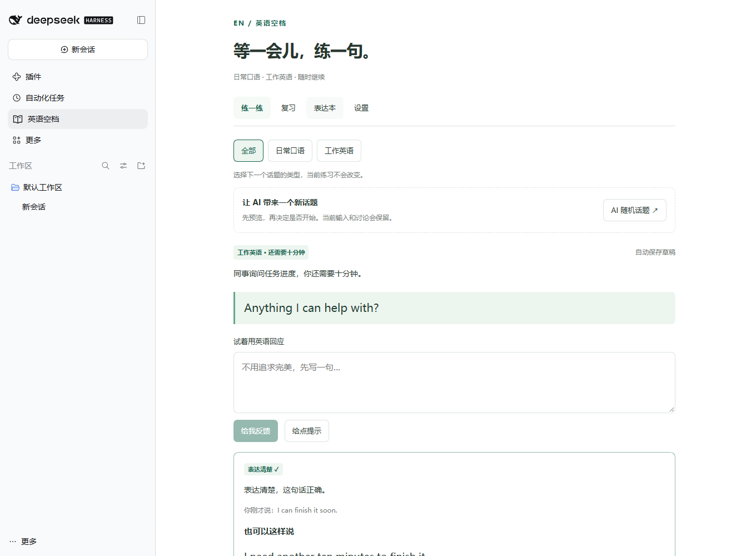Click 给我反馈 button
The image size is (756, 556).
pos(256,431)
